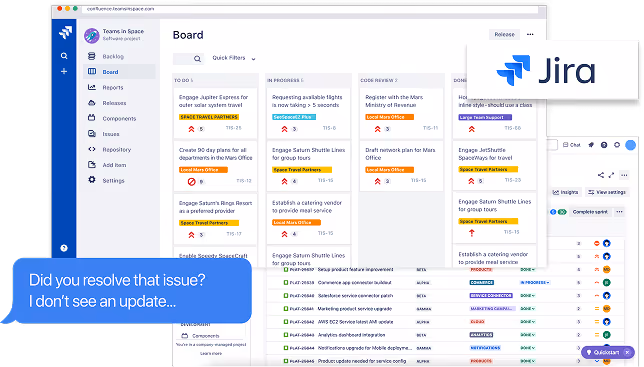
Task: Open the Draft network plan for Mars Office card
Action: tap(401, 165)
